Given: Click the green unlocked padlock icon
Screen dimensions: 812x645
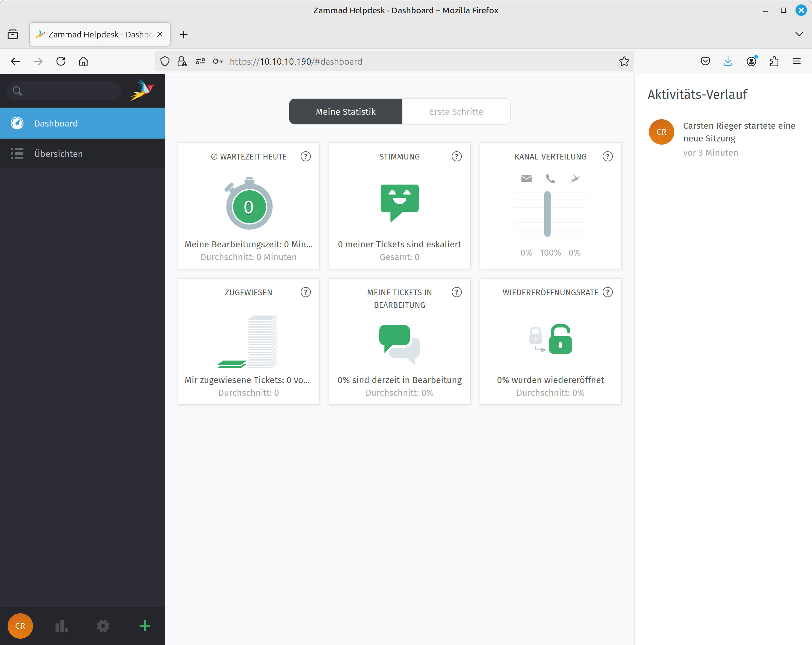Looking at the screenshot, I should click(560, 339).
